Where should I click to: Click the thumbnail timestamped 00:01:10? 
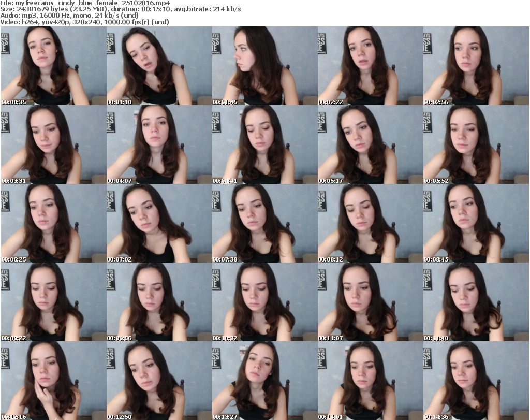(x=159, y=66)
